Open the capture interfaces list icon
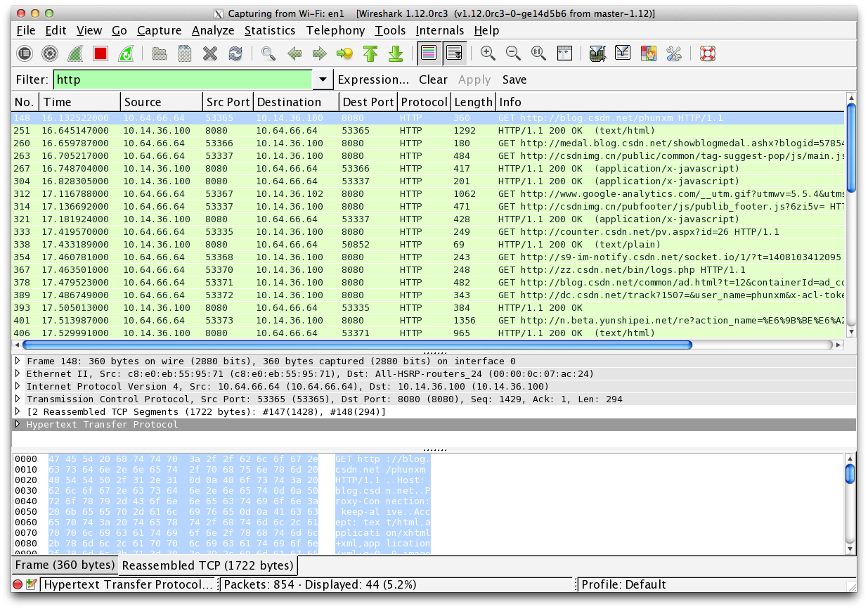 [25, 53]
